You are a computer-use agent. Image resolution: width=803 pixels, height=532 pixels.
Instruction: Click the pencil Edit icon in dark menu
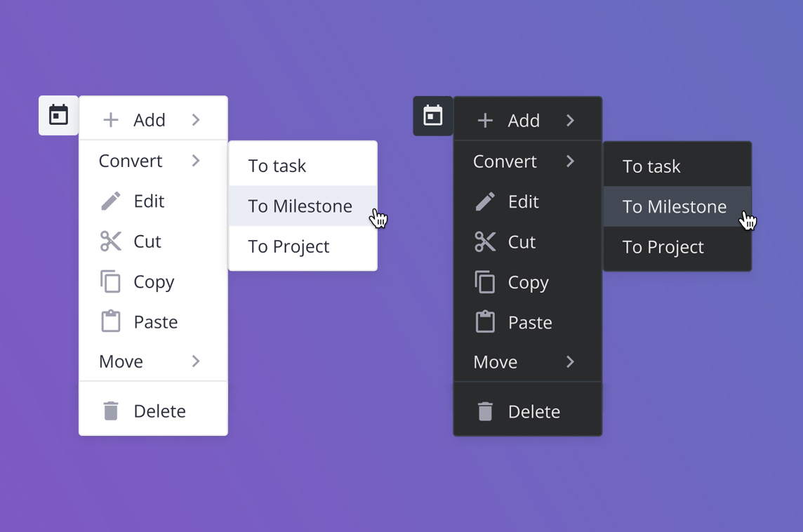click(x=485, y=202)
